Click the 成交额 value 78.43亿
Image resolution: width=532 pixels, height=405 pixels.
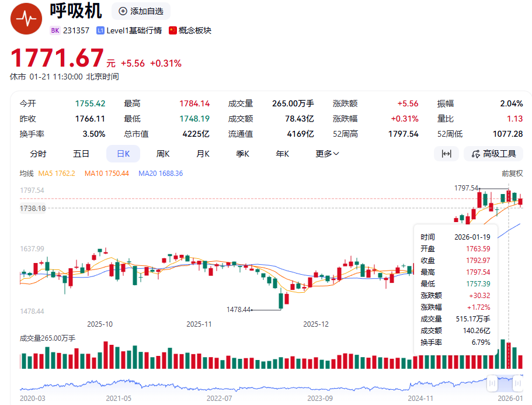299,119
